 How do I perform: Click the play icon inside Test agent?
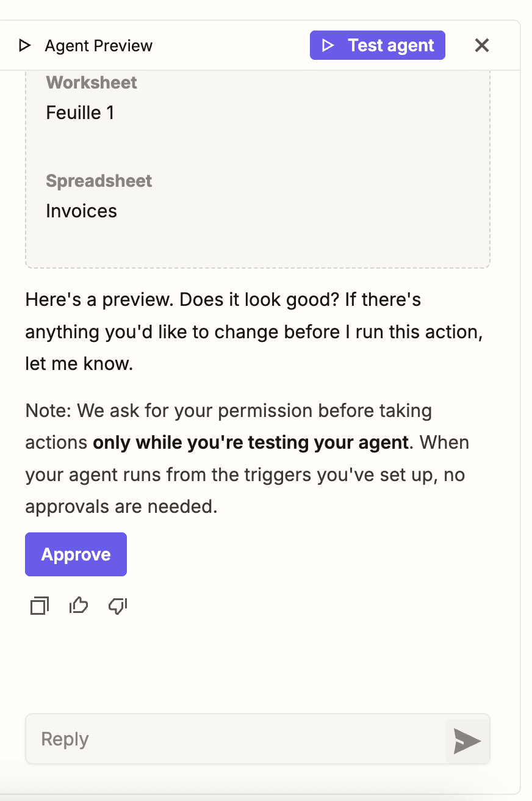coord(328,46)
